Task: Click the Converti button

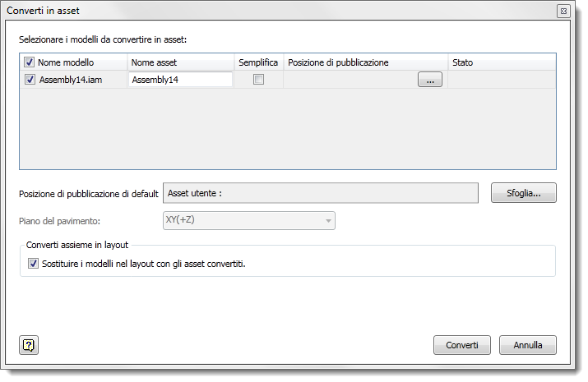Action: [x=462, y=345]
